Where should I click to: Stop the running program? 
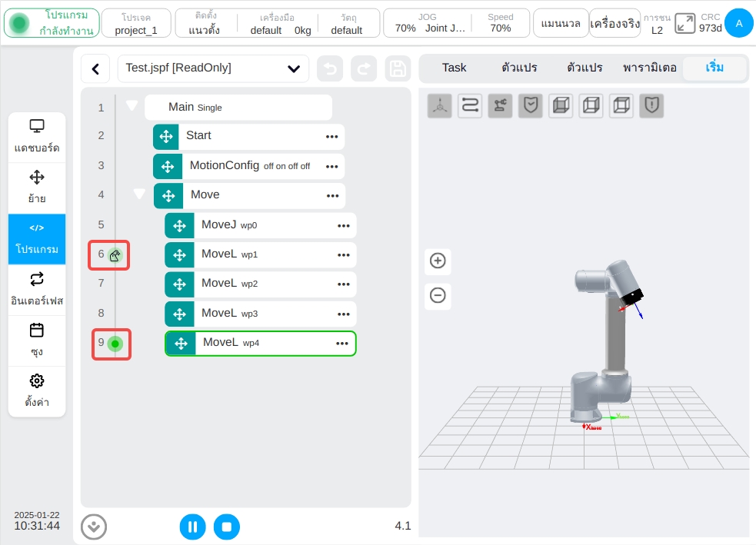pos(227,527)
